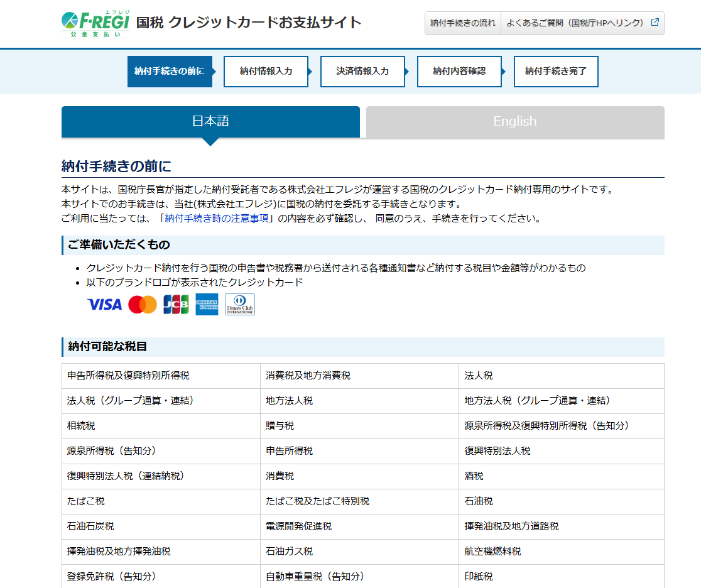This screenshot has height=588, width=701.
Task: Open 納付手続き時の注意事項 link
Action: coord(217,219)
